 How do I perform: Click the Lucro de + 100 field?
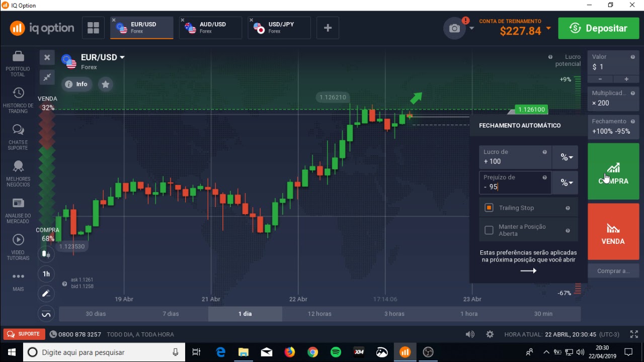[x=515, y=157]
